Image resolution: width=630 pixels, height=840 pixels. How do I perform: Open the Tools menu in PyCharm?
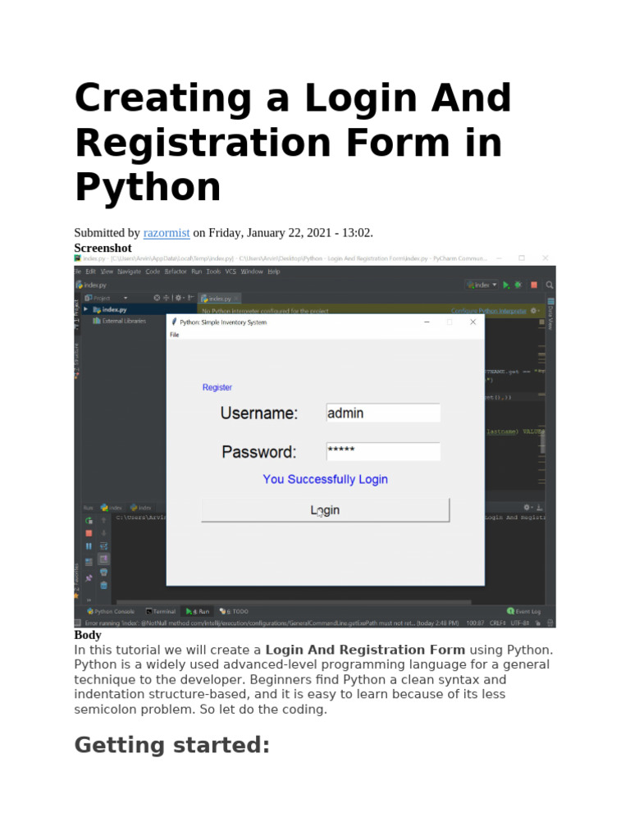213,272
